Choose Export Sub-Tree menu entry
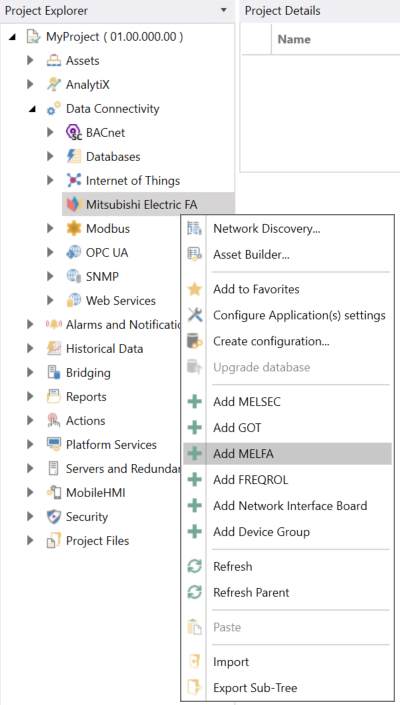The height and width of the screenshot is (705, 400). click(x=288, y=688)
